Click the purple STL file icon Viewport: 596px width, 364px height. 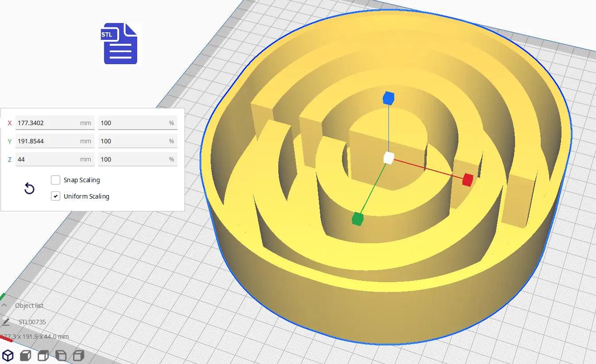(x=119, y=44)
